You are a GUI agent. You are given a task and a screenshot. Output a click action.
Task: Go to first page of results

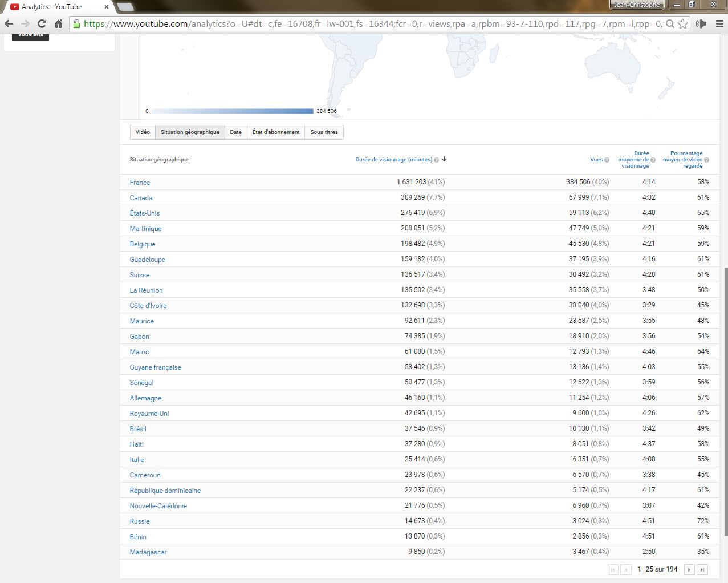point(613,569)
